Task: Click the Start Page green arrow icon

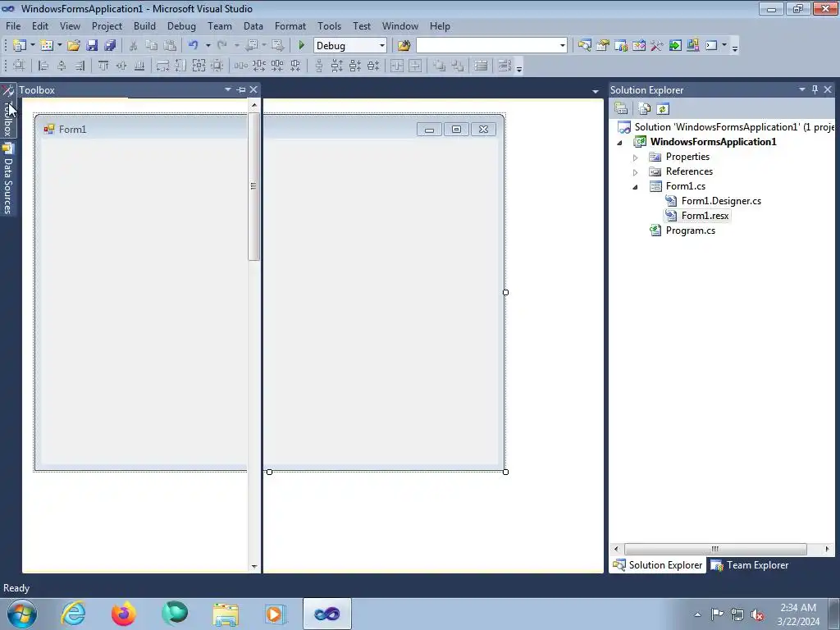Action: (x=675, y=46)
